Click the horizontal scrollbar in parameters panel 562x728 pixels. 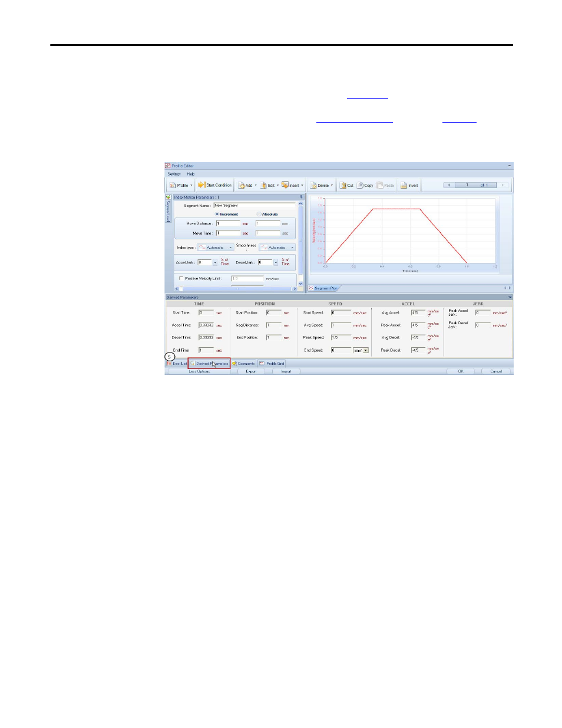pos(236,289)
